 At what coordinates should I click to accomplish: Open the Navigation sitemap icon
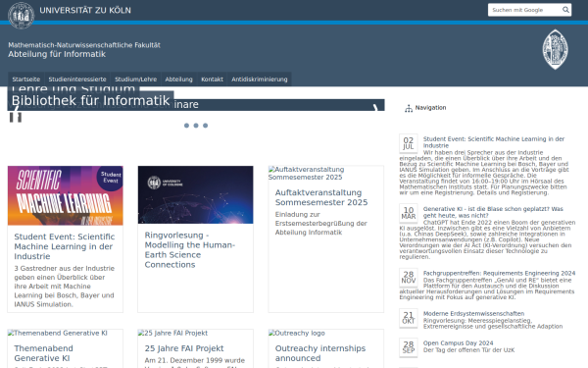tap(409, 109)
